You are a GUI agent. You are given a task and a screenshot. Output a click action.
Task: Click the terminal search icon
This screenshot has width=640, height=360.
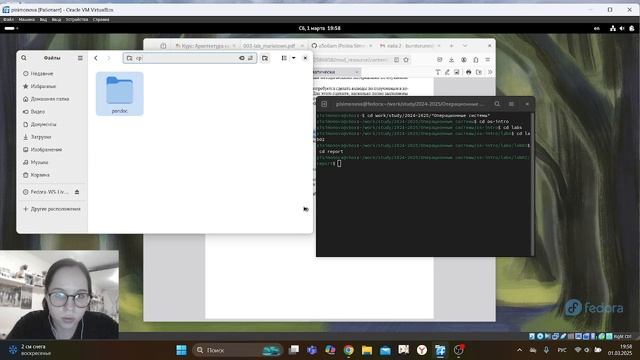[497, 104]
